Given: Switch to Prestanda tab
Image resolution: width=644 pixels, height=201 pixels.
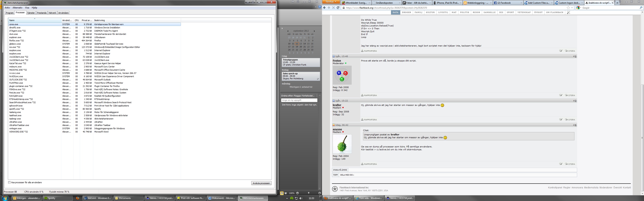Looking at the screenshot, I should [42, 13].
